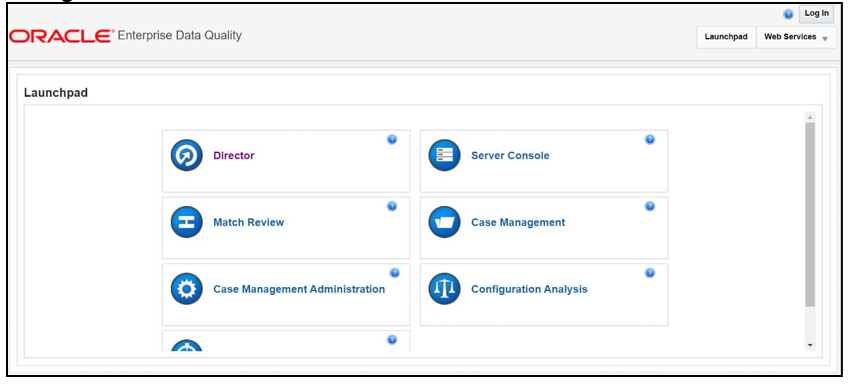Click the Case Management Administration gear icon
This screenshot has width=853, height=385.
187,289
